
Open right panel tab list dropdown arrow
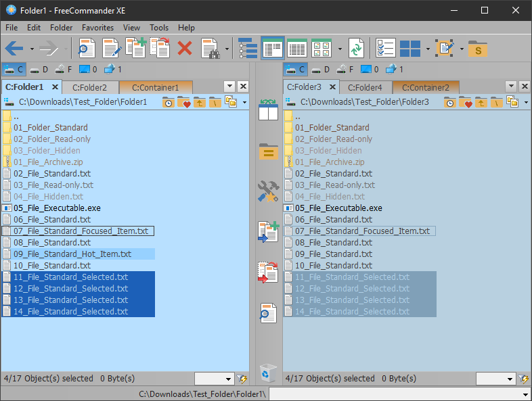tap(511, 87)
